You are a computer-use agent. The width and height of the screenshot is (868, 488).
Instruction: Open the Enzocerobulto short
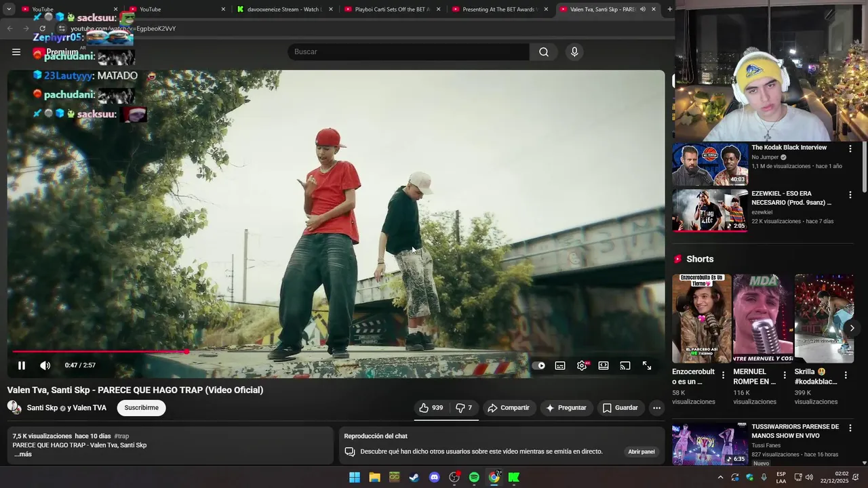pyautogui.click(x=702, y=319)
